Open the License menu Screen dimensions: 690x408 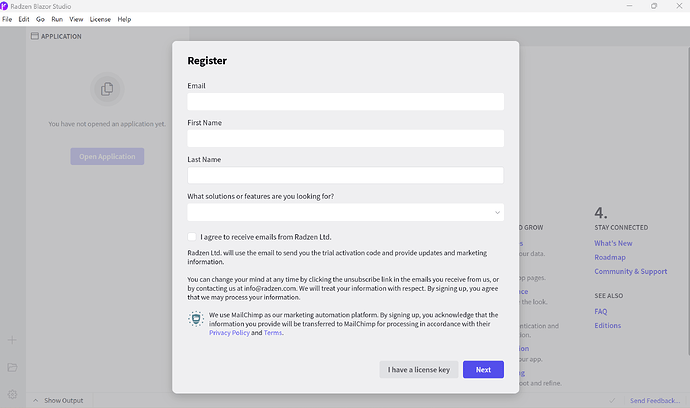tap(100, 19)
